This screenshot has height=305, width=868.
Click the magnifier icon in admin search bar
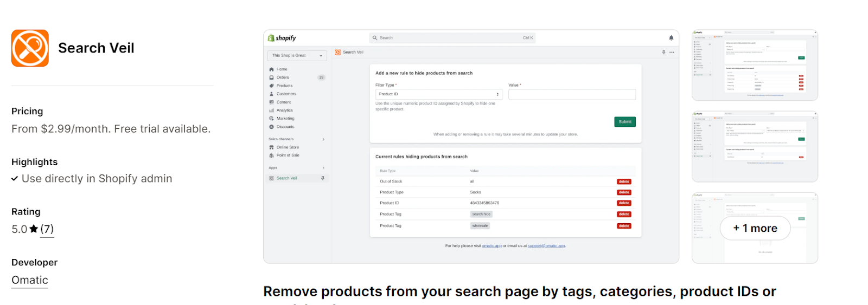click(374, 38)
